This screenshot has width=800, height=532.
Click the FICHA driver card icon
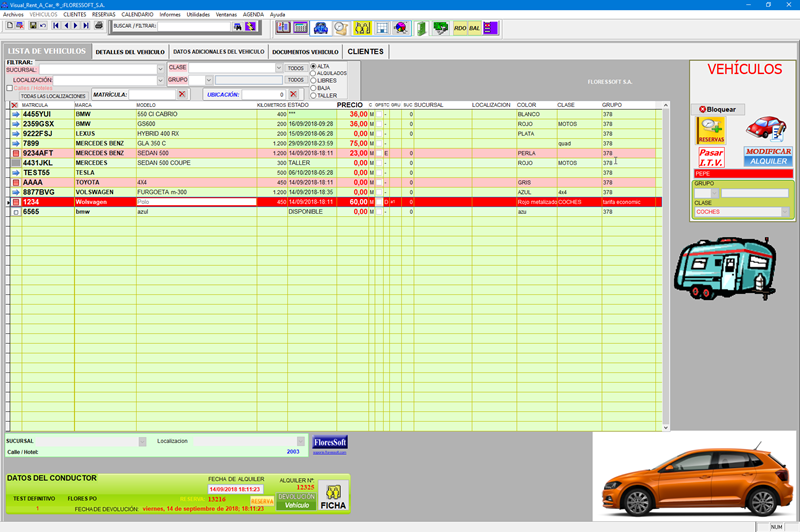click(333, 496)
